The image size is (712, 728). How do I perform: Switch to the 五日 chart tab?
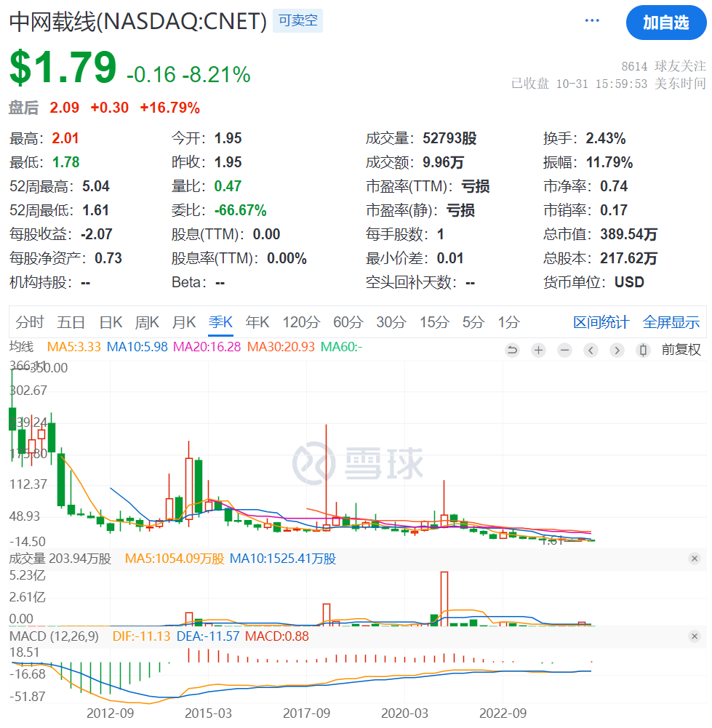click(71, 321)
